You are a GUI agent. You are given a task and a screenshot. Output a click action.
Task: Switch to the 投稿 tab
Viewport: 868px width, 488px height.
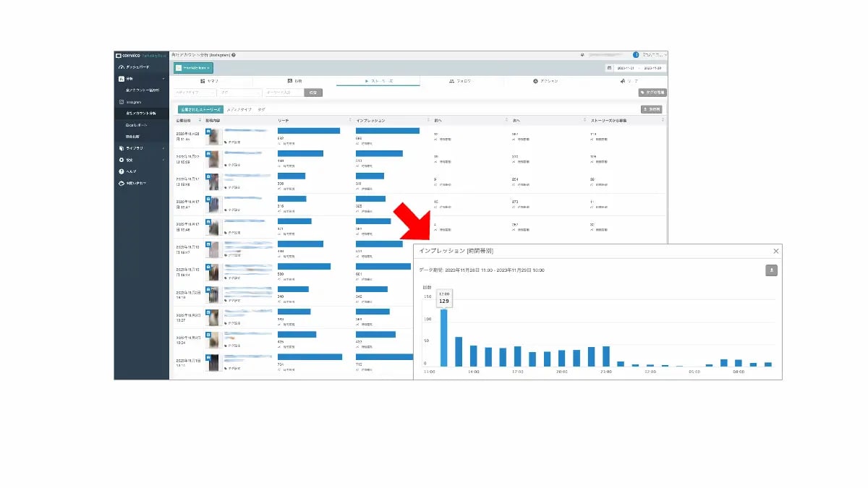pos(294,81)
